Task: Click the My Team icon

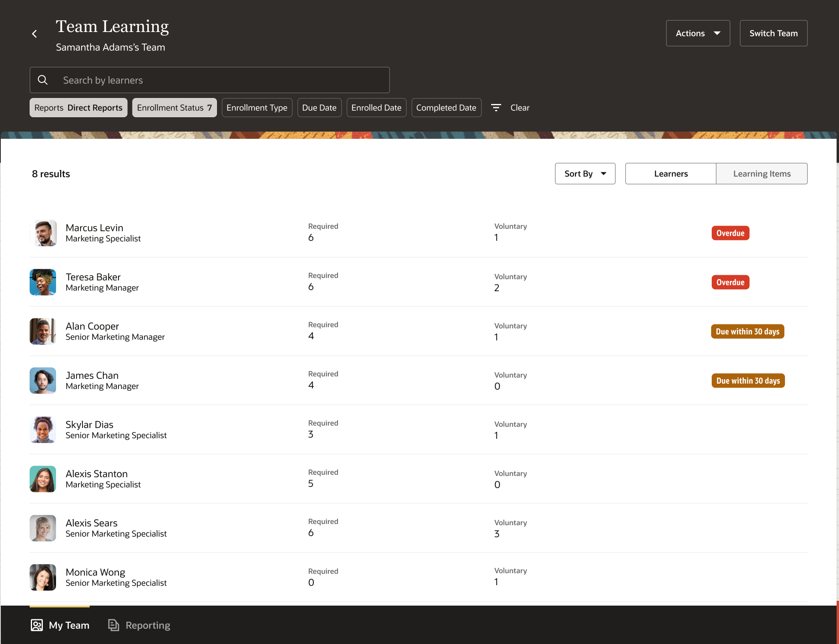Action: point(37,625)
